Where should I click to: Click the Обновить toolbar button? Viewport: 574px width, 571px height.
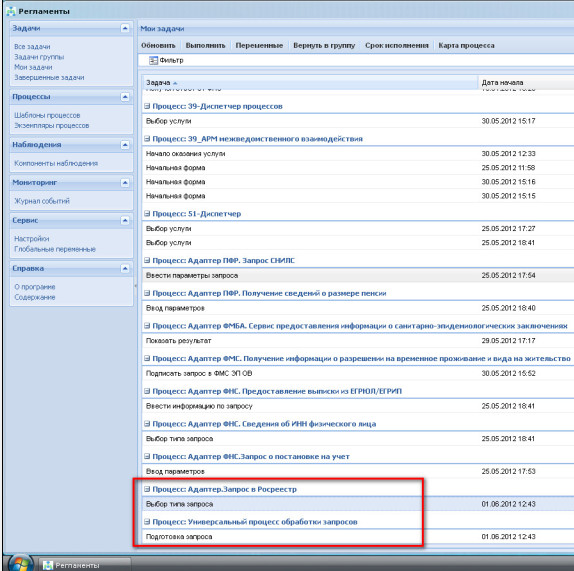tap(158, 45)
